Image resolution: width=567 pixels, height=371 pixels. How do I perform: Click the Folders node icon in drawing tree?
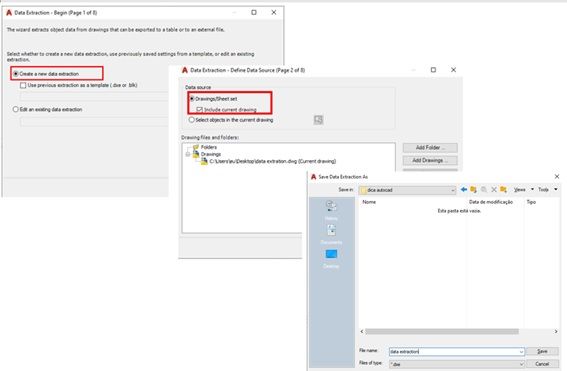click(x=196, y=147)
